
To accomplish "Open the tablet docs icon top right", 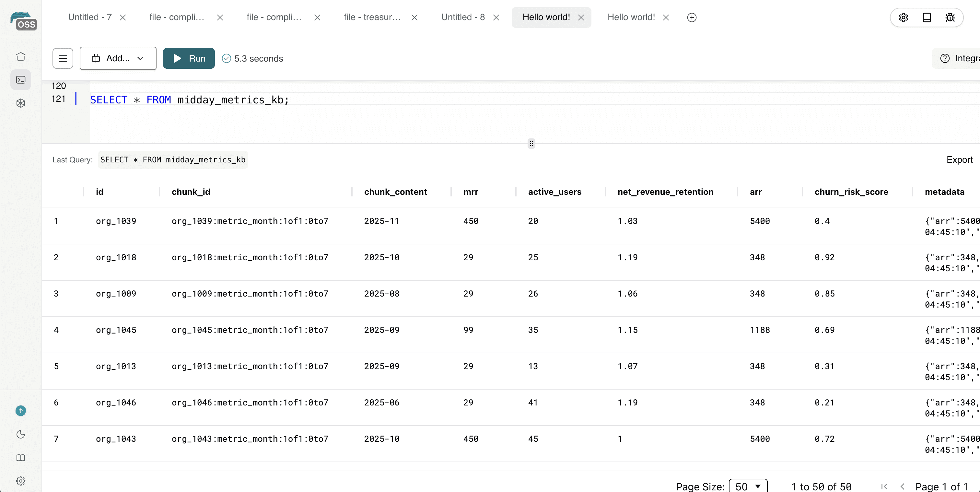I will (x=927, y=18).
